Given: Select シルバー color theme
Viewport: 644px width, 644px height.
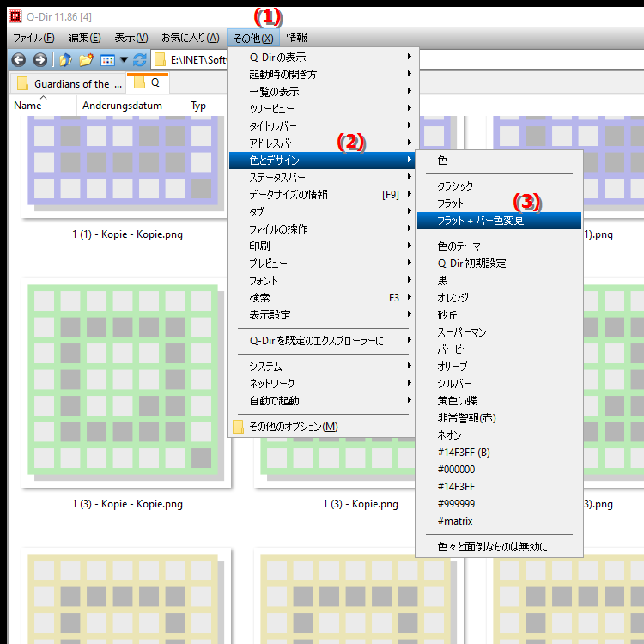Looking at the screenshot, I should click(499, 384).
